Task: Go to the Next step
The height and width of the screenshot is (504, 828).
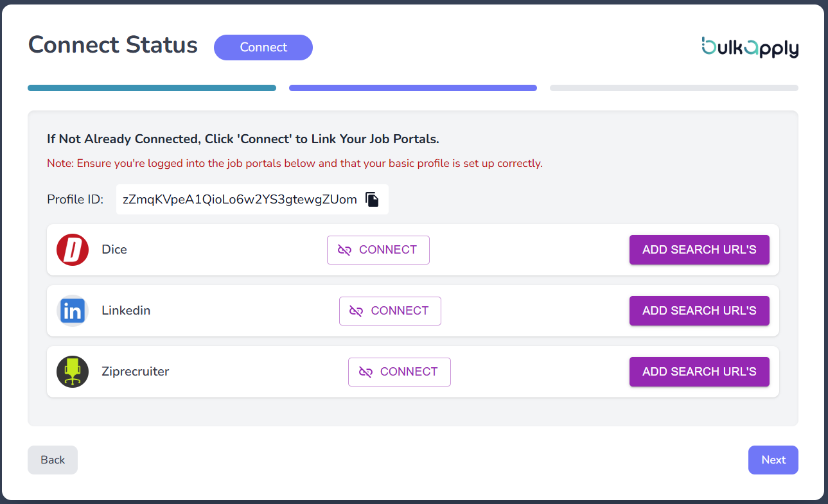Action: point(773,460)
